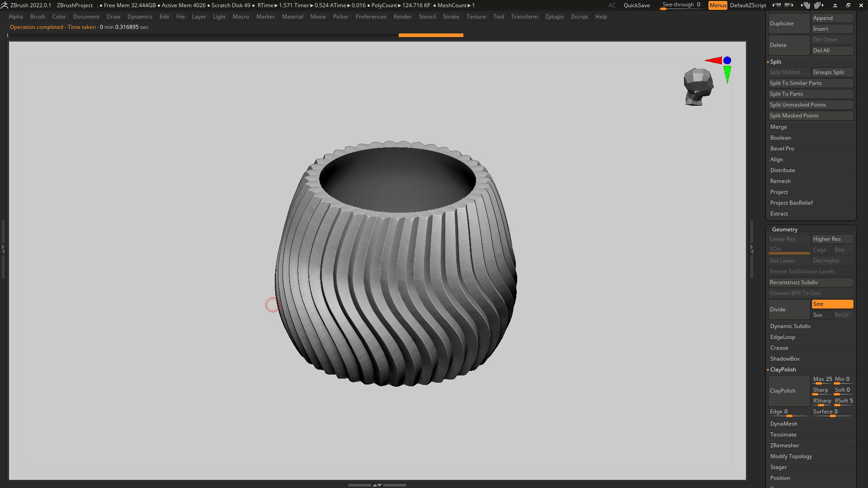
Task: Open the Material menu
Action: (292, 17)
